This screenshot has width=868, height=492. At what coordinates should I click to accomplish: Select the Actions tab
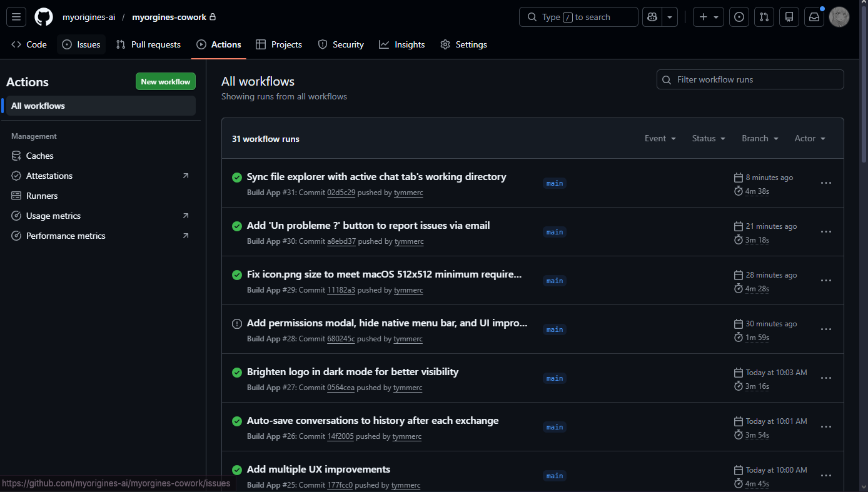coord(219,44)
